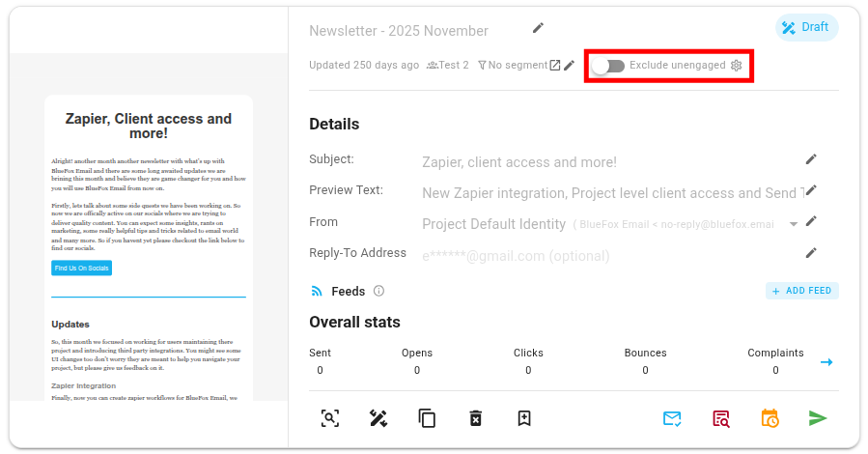Click the Newsletter - 2025 November title
This screenshot has height=454, width=868.
point(399,31)
